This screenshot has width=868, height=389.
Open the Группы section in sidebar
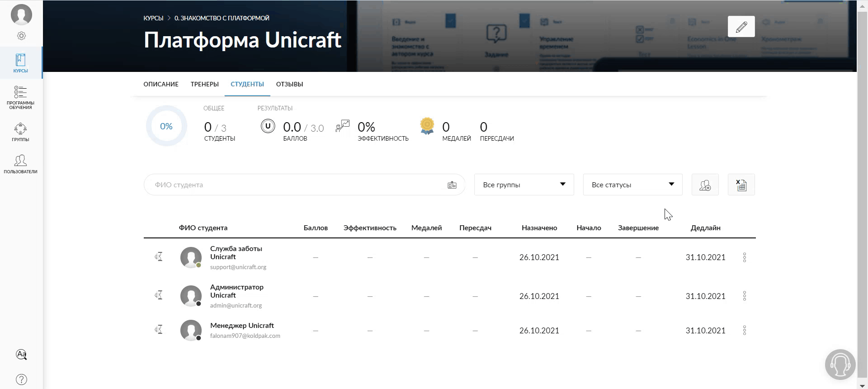pyautogui.click(x=21, y=132)
